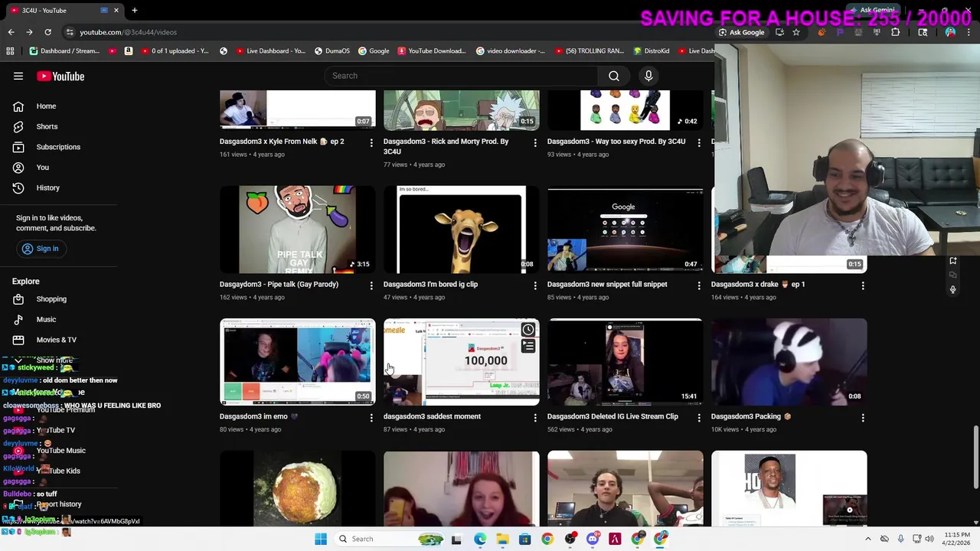
Task: Open File Explorer from the taskbar
Action: [502, 539]
